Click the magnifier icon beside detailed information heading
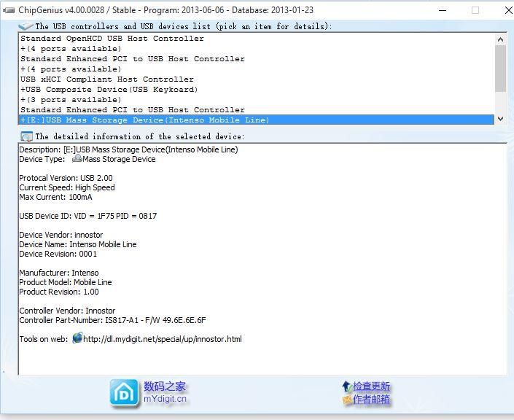 pos(26,136)
